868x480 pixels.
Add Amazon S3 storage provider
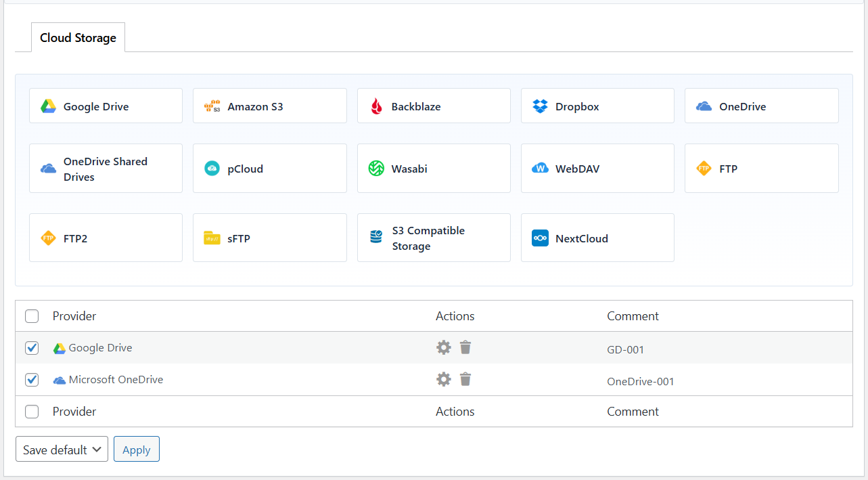(269, 106)
